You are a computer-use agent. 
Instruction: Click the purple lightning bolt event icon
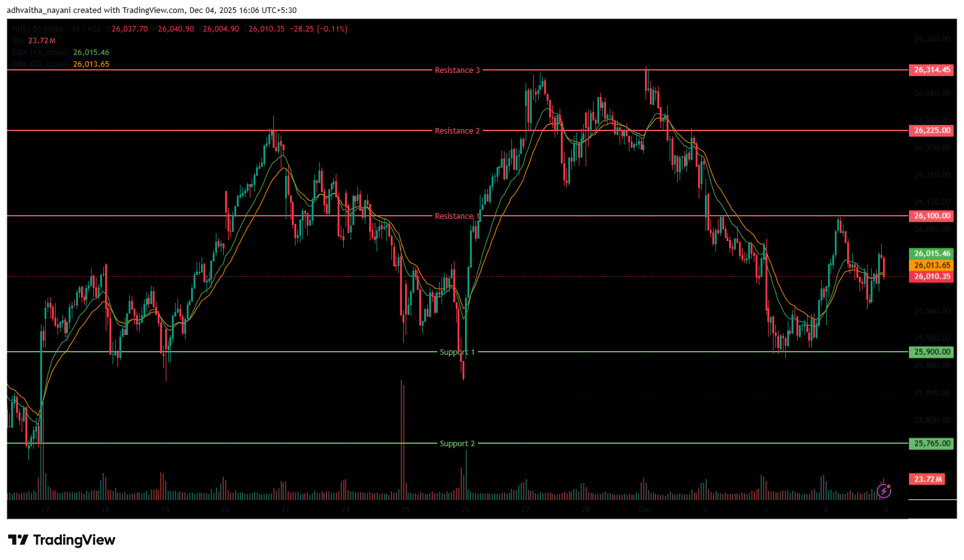tap(884, 491)
